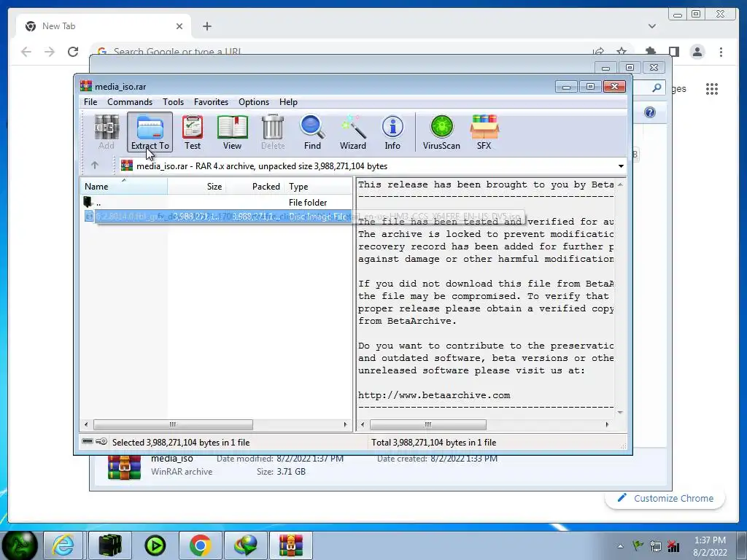Click the Test archive toolbar icon
The image size is (747, 560).
coord(193,133)
